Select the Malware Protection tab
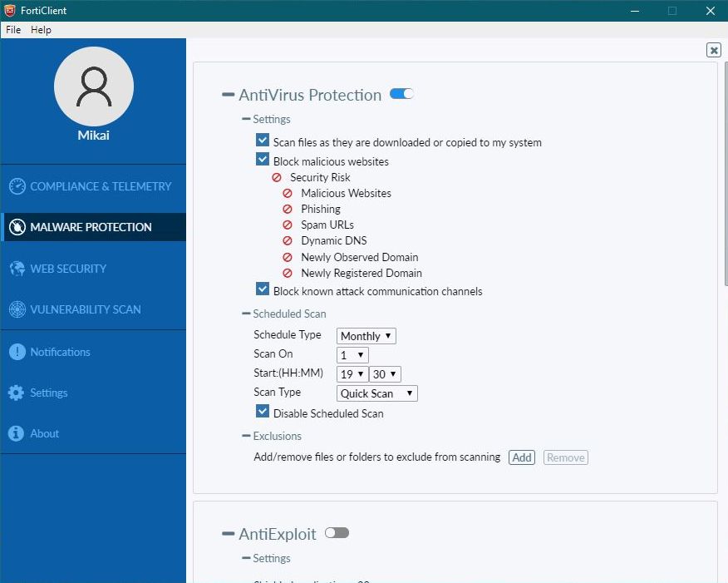728x583 pixels. tap(93, 227)
